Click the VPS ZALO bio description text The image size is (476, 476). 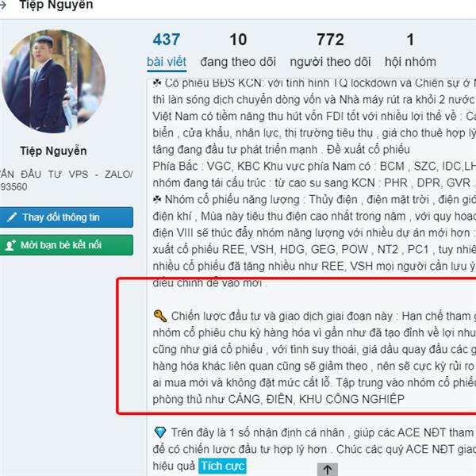[x=66, y=180]
